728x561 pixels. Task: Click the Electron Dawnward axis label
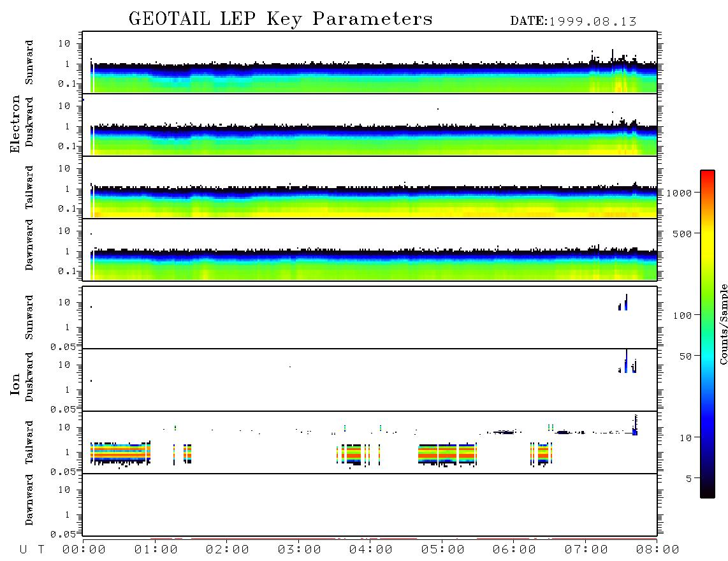tap(29, 245)
